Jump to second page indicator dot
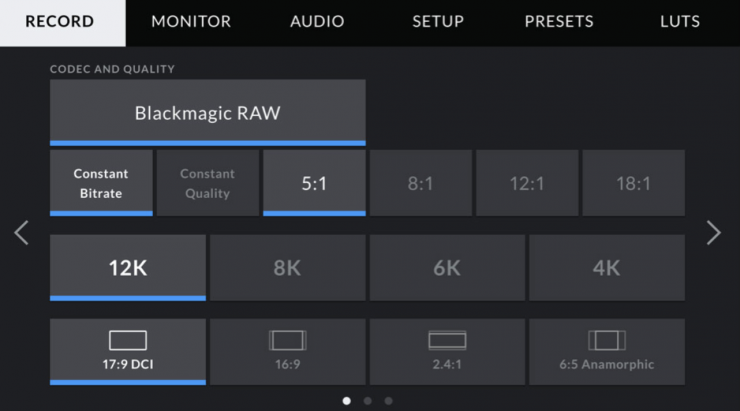 coord(367,401)
